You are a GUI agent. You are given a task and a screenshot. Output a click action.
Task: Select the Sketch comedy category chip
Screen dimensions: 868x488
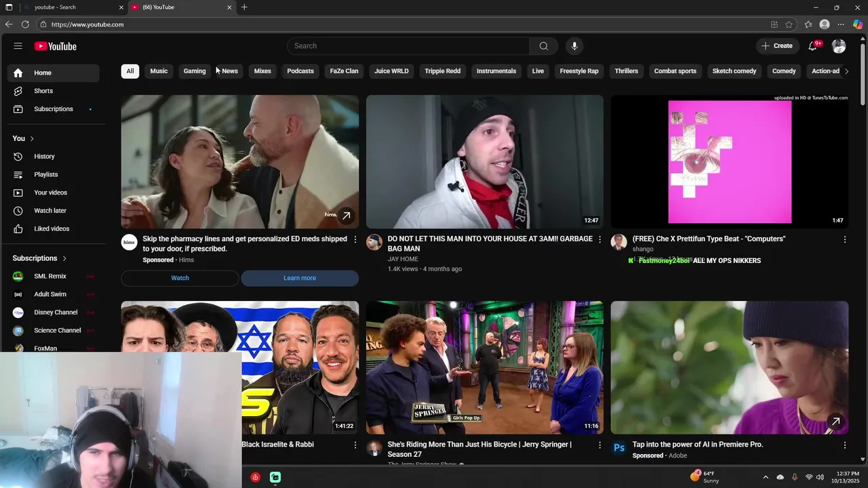[x=734, y=71]
